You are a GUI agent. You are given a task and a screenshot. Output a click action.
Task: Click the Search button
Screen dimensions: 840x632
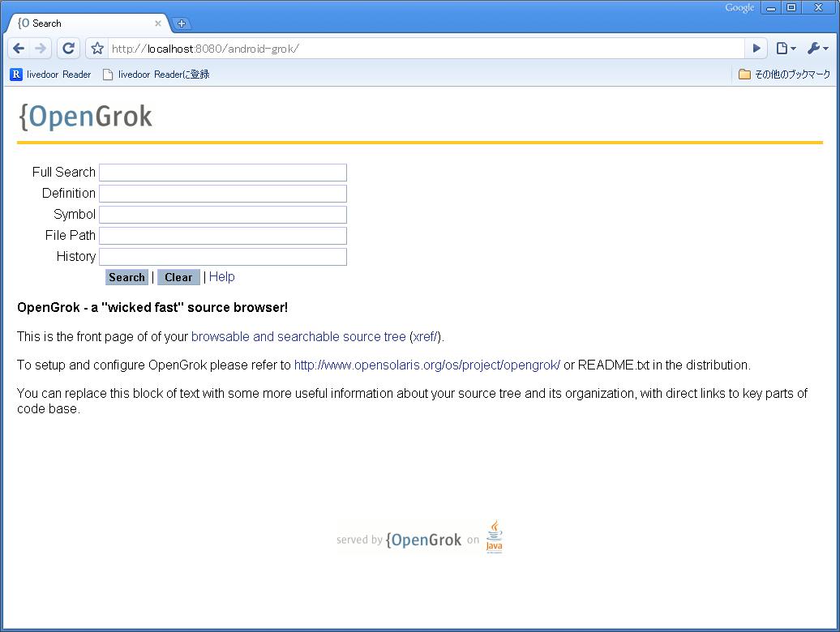pyautogui.click(x=127, y=277)
